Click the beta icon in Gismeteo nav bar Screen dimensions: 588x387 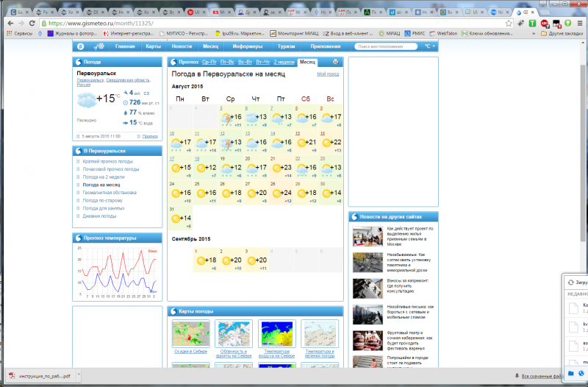click(x=80, y=46)
